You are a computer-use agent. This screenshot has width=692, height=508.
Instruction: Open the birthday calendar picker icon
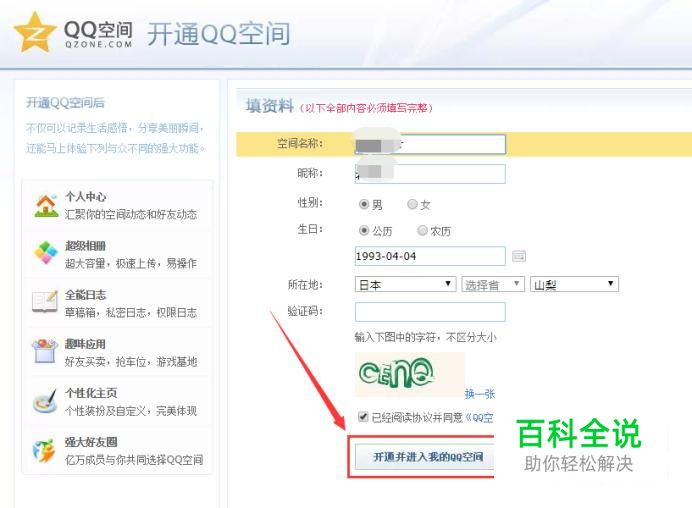pos(519,256)
